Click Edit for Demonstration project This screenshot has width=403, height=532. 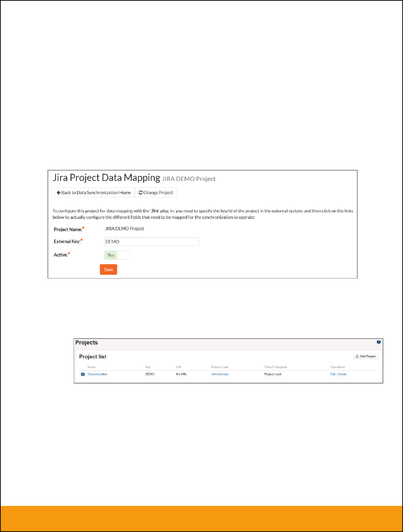333,374
